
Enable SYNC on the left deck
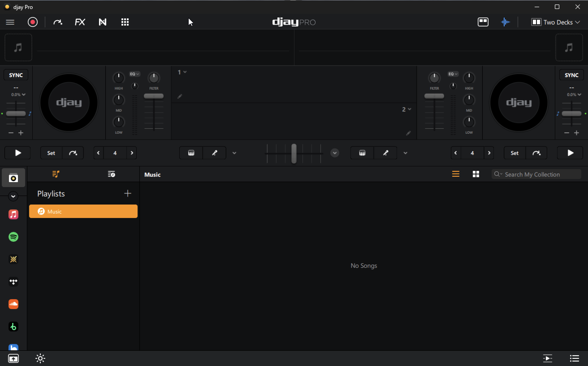coord(16,75)
